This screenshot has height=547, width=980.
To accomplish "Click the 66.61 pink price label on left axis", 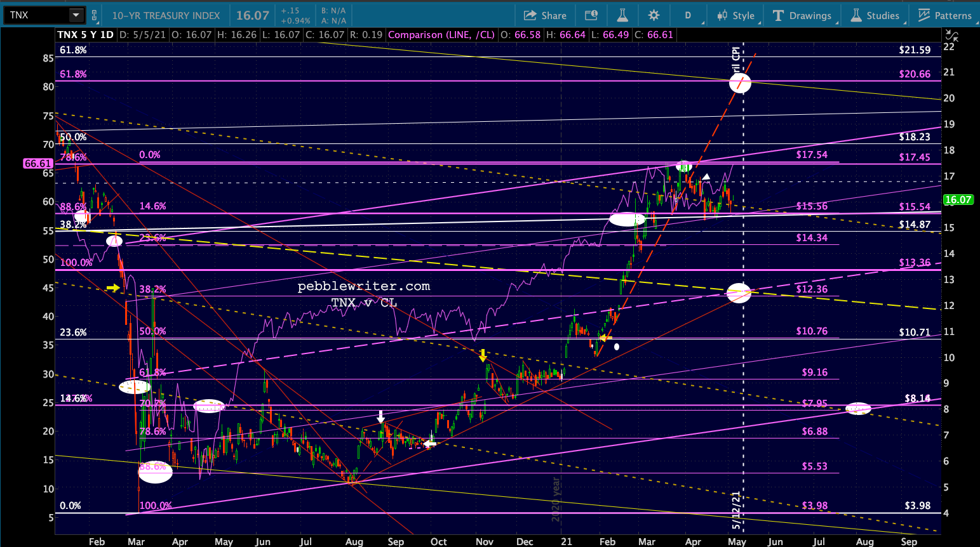I will pos(38,164).
